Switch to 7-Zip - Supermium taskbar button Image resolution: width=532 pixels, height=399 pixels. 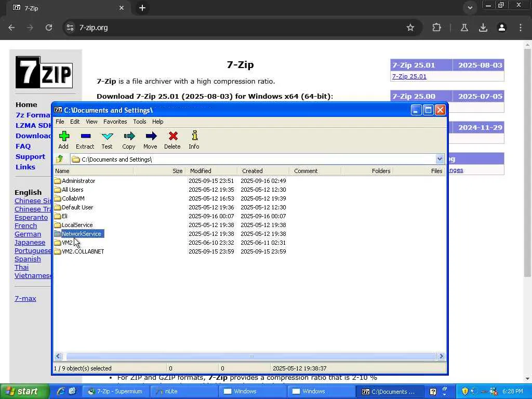pyautogui.click(x=116, y=391)
